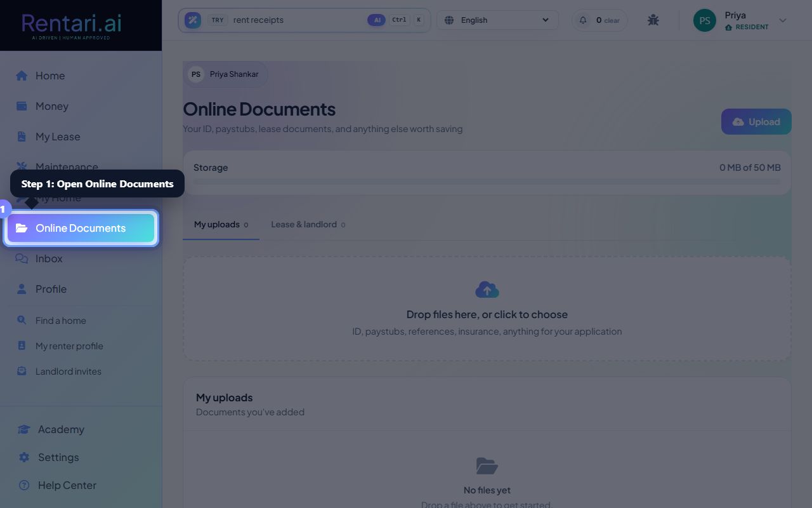The width and height of the screenshot is (812, 508).
Task: Click the Home house icon
Action: point(22,76)
